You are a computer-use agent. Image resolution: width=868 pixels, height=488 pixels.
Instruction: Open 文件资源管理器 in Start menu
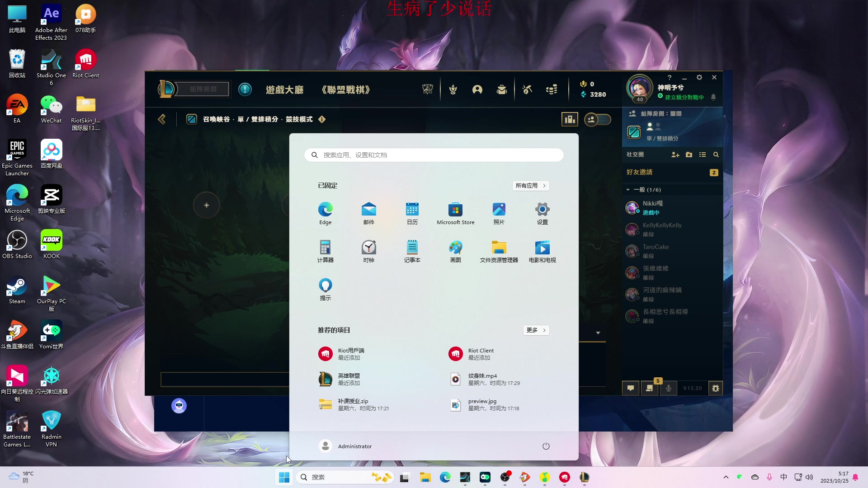coord(499,251)
